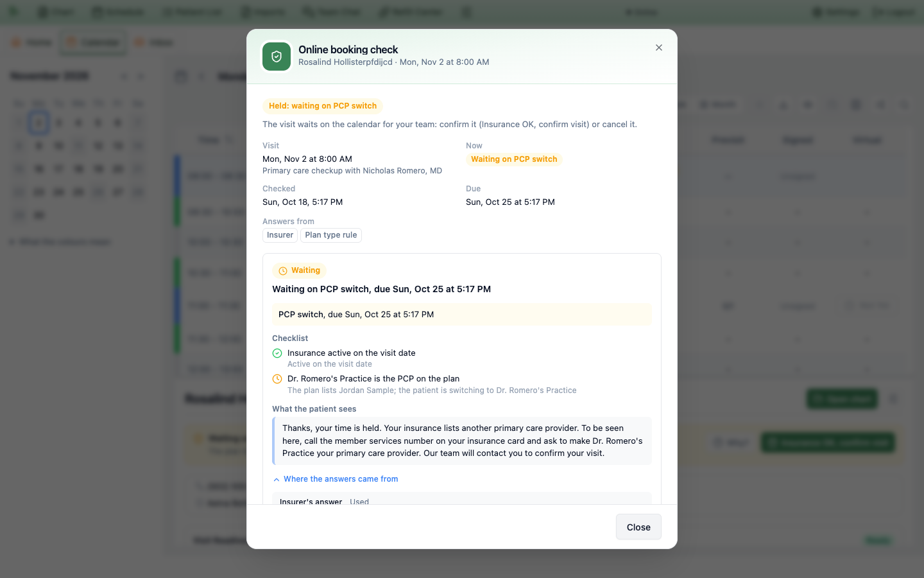
Task: Click the sentence 'The visit waits on the calendar'
Action: [x=450, y=125]
